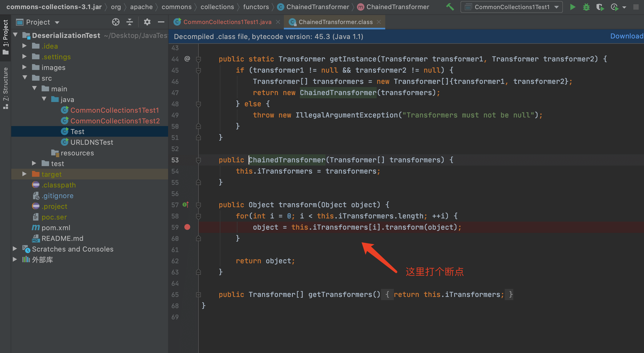Open the CommonCollections1Test1 run configuration dropdown

pos(511,7)
